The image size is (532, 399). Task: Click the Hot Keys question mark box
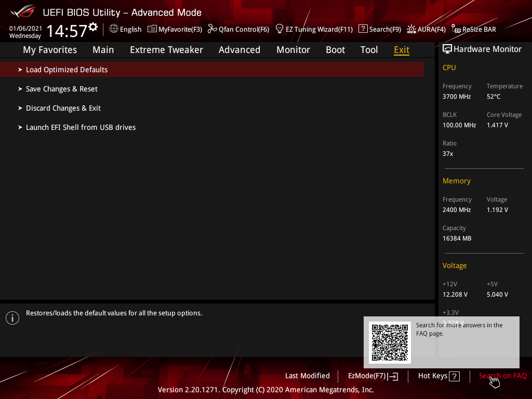[x=454, y=376]
